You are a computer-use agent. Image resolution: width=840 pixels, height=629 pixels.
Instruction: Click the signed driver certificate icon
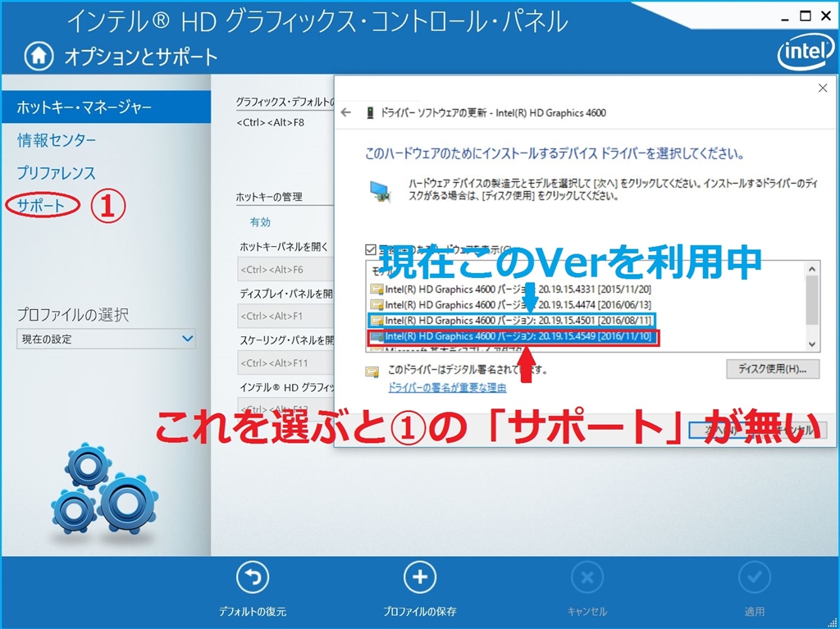372,371
